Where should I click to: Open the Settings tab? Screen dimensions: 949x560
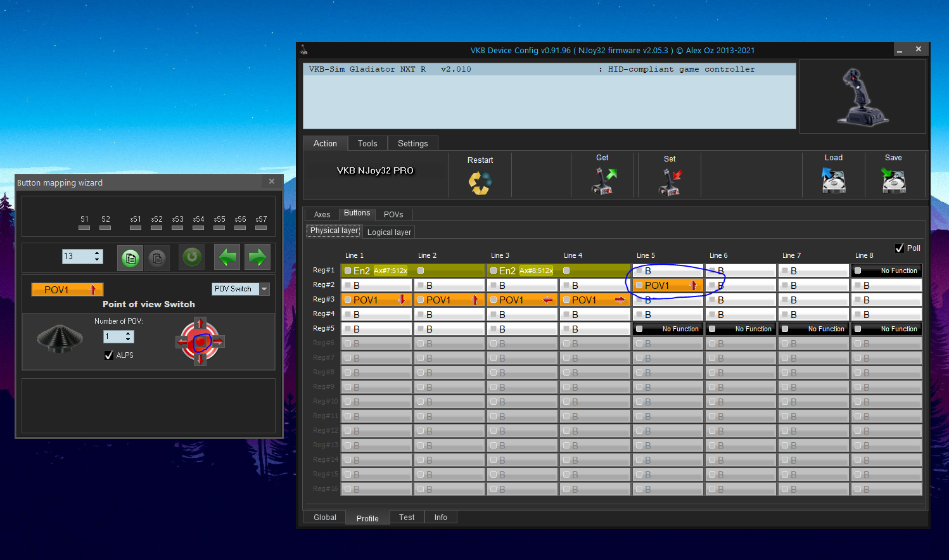pyautogui.click(x=413, y=143)
